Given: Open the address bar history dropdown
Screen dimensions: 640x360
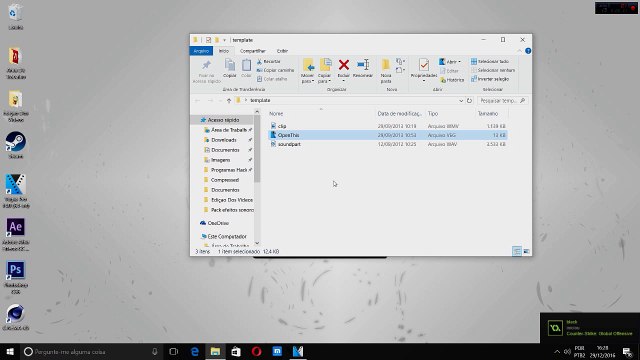Looking at the screenshot, I should 461,100.
